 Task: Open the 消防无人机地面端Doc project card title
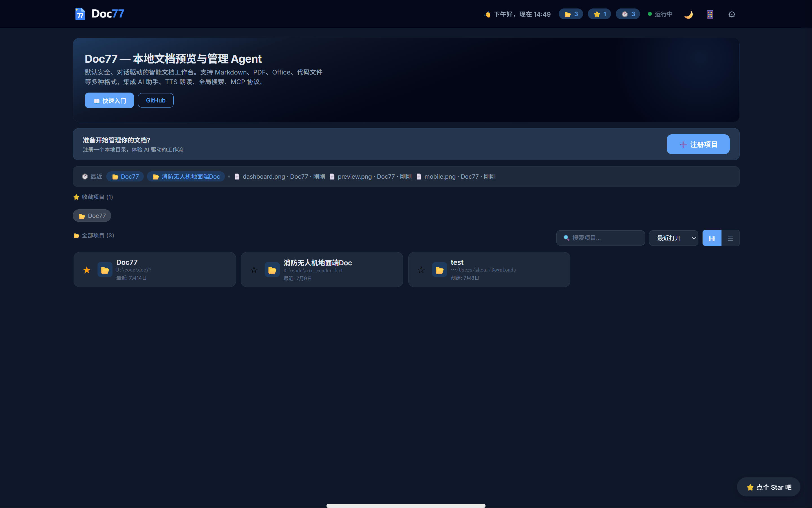coord(317,263)
